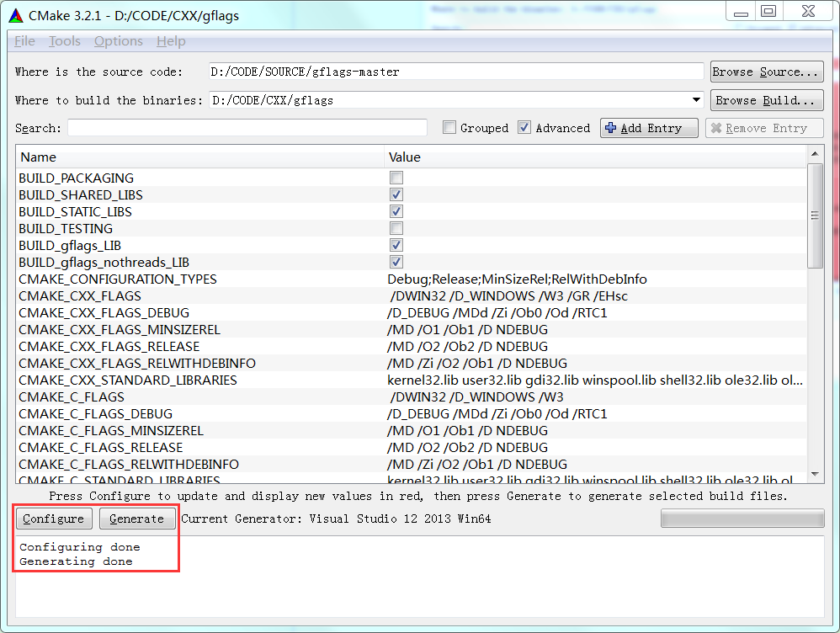
Task: Click the Configure button
Action: pyautogui.click(x=54, y=519)
